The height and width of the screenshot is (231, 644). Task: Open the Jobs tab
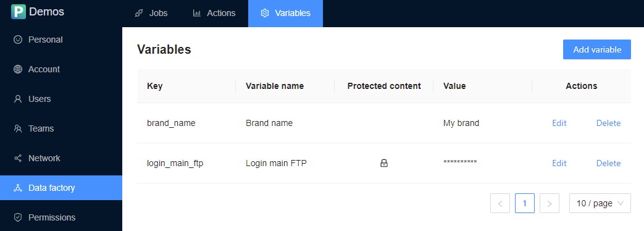pyautogui.click(x=151, y=13)
